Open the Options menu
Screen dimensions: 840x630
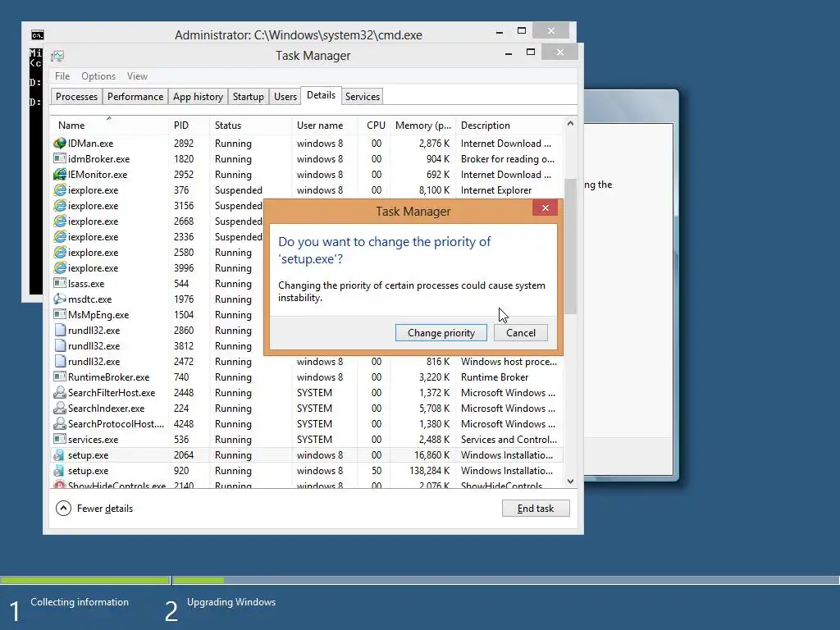(x=98, y=76)
